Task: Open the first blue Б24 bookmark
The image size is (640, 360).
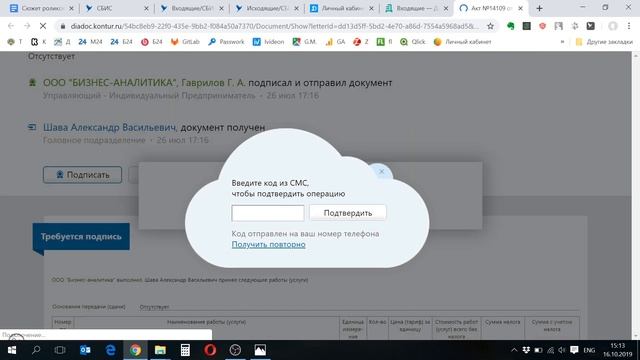Action: 122,42
